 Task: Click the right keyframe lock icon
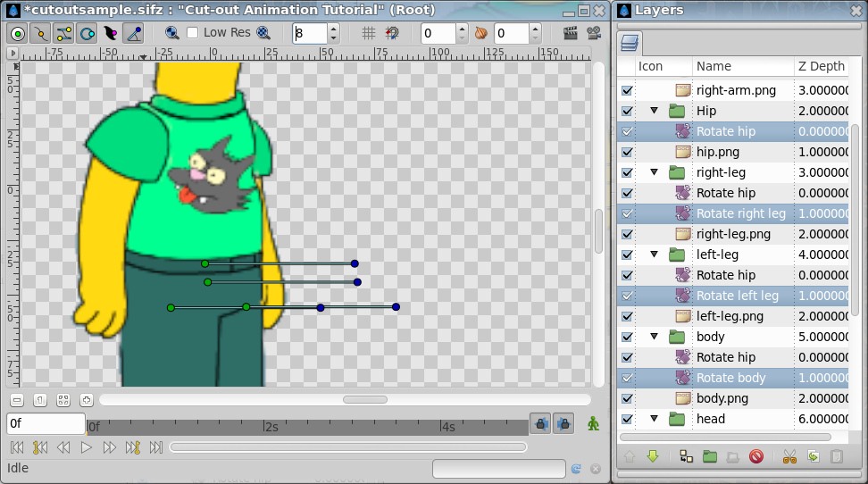coord(563,424)
